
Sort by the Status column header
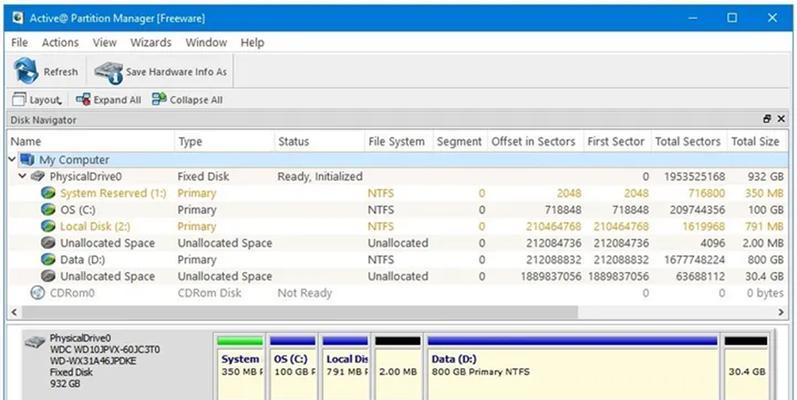point(319,142)
